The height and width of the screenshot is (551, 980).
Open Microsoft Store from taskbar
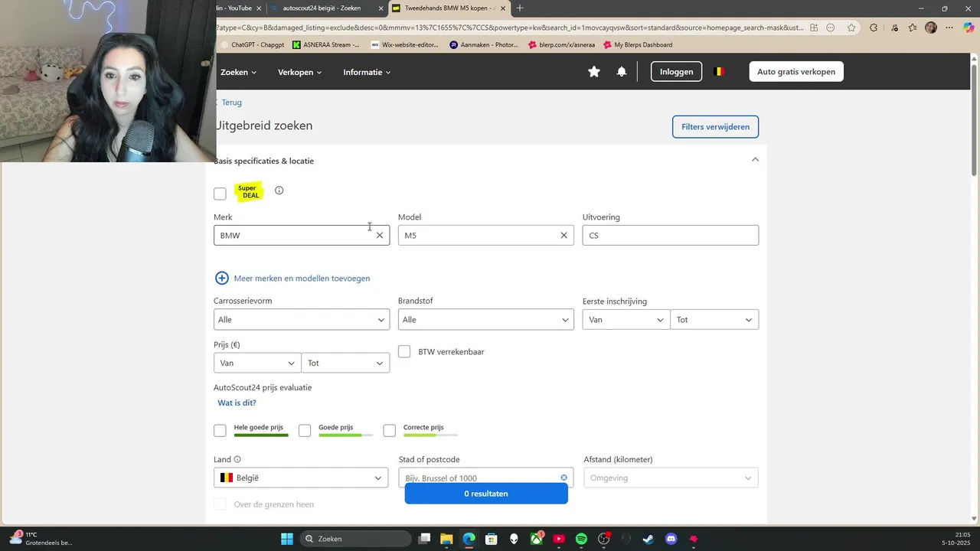tap(492, 539)
